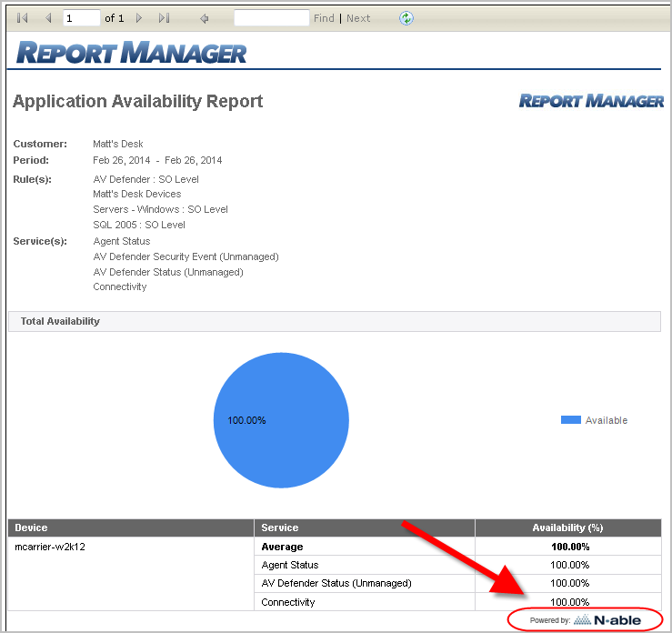Click AV Defender Security Event (Unmanaged) service

tap(186, 256)
